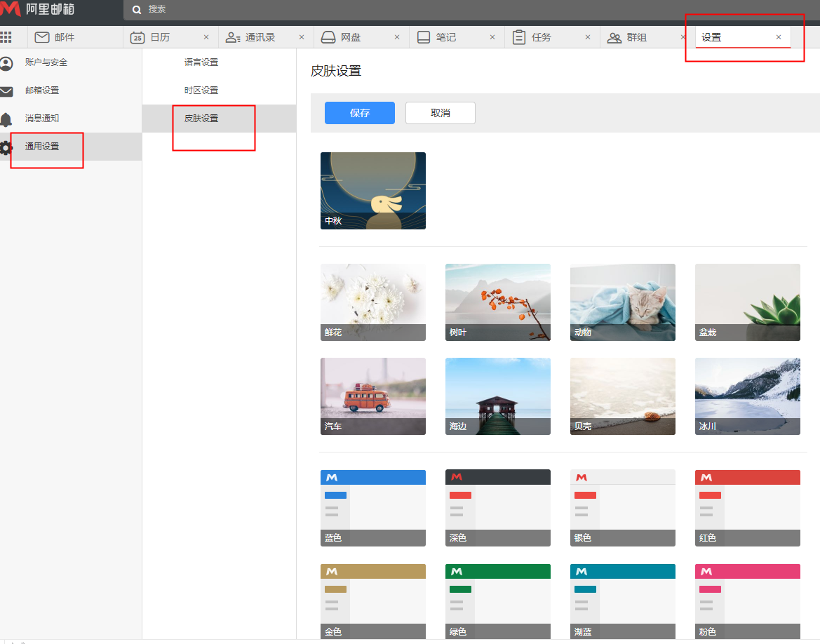The image size is (820, 644).
Task: Choose the 中秋 skin thumbnail
Action: 373,190
